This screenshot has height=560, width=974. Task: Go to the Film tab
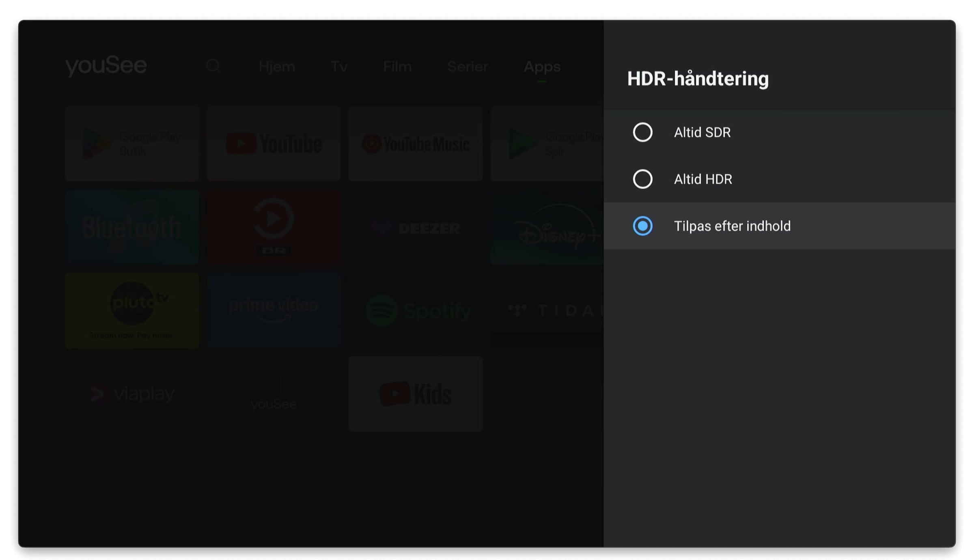click(x=397, y=67)
